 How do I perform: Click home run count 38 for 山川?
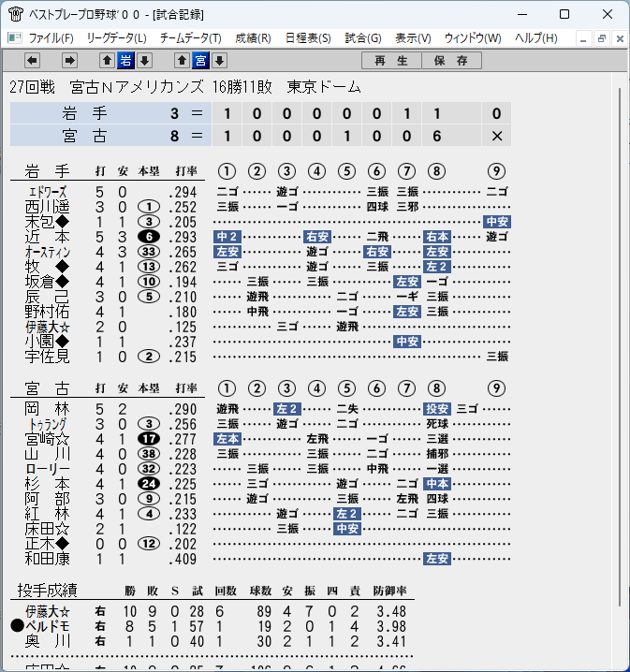149,454
